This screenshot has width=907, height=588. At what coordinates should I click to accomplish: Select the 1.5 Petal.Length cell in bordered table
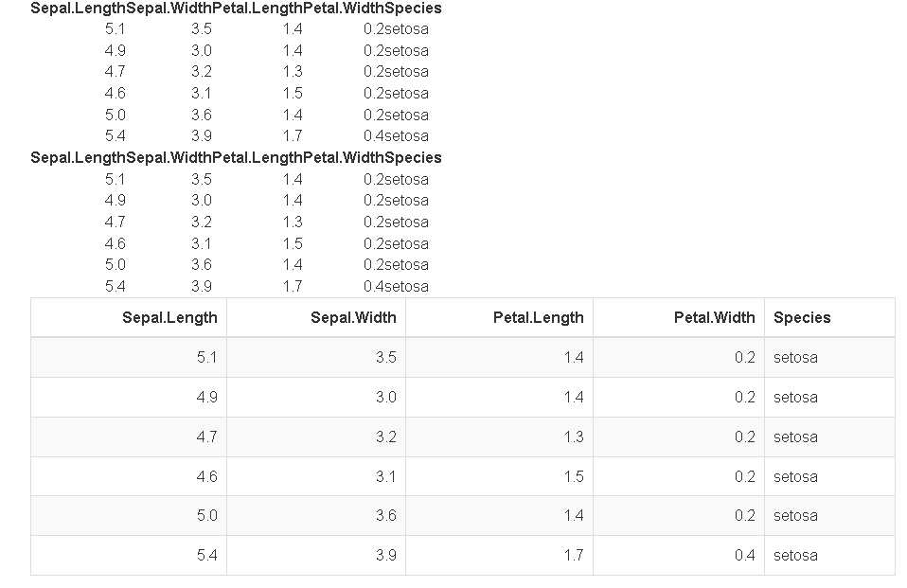tap(499, 476)
